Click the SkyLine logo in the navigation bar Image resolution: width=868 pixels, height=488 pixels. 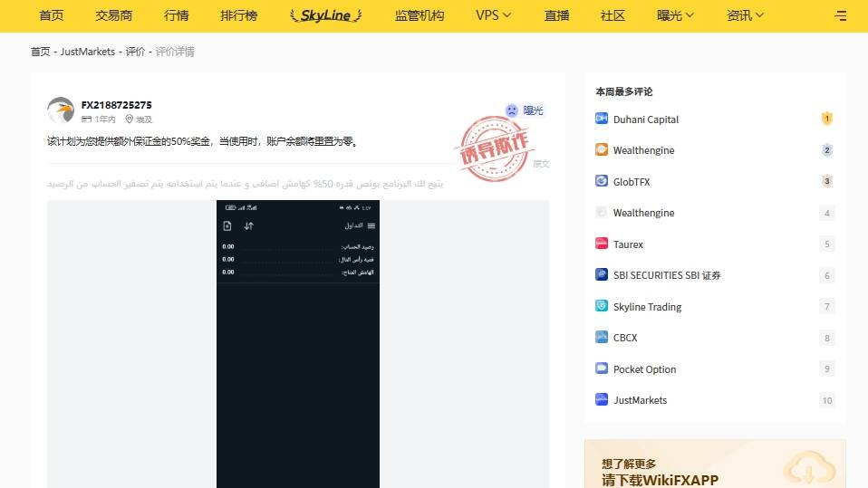coord(325,15)
